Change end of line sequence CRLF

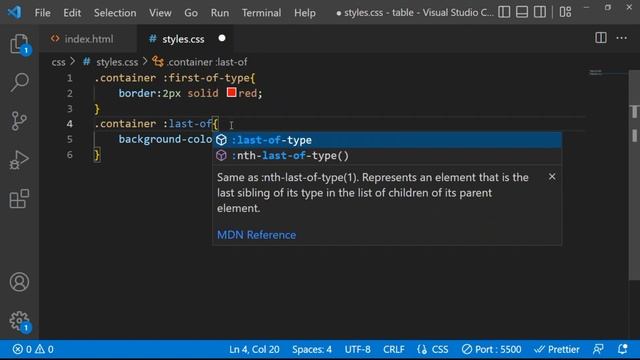coord(393,349)
